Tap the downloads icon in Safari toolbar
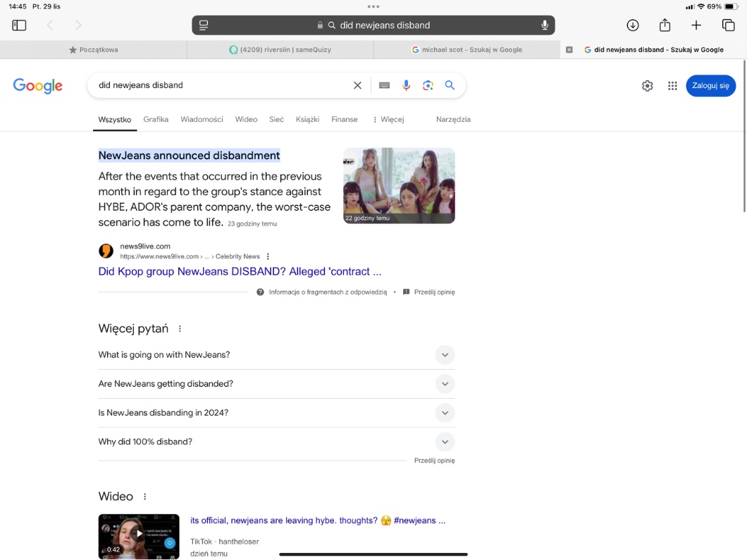Screen dimensions: 747x560 point(633,25)
